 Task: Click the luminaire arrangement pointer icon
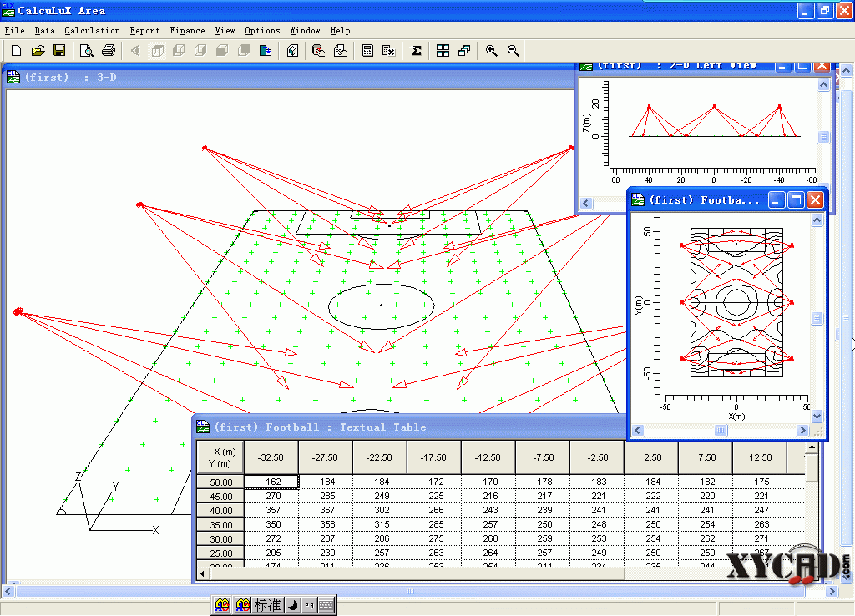[x=318, y=51]
